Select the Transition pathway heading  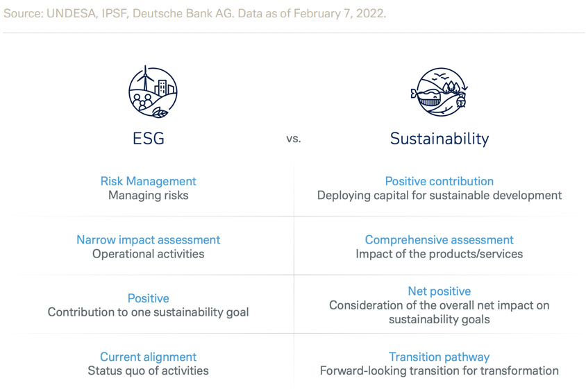(x=439, y=357)
